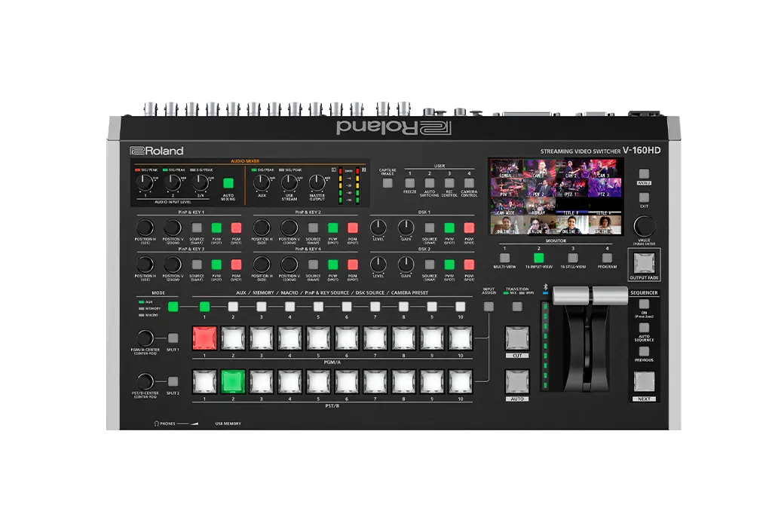
Task: Click the PST/B-CENTER knob
Action: coord(145,381)
